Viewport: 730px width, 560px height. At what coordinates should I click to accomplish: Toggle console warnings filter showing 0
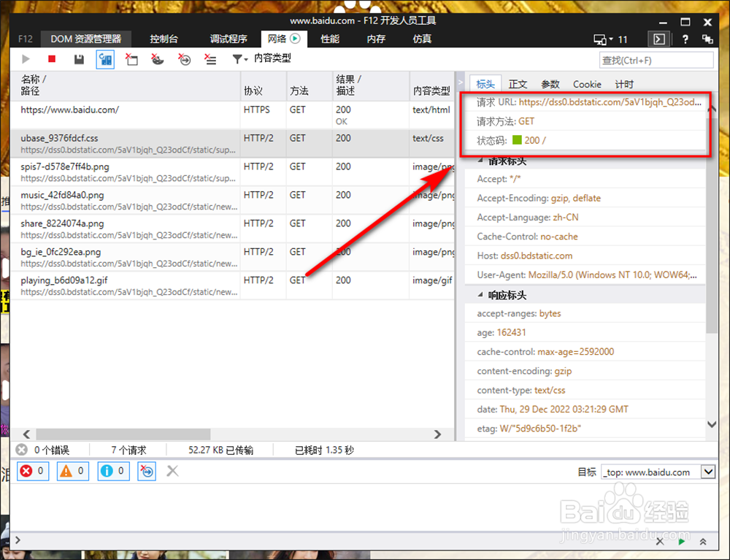pos(73,471)
